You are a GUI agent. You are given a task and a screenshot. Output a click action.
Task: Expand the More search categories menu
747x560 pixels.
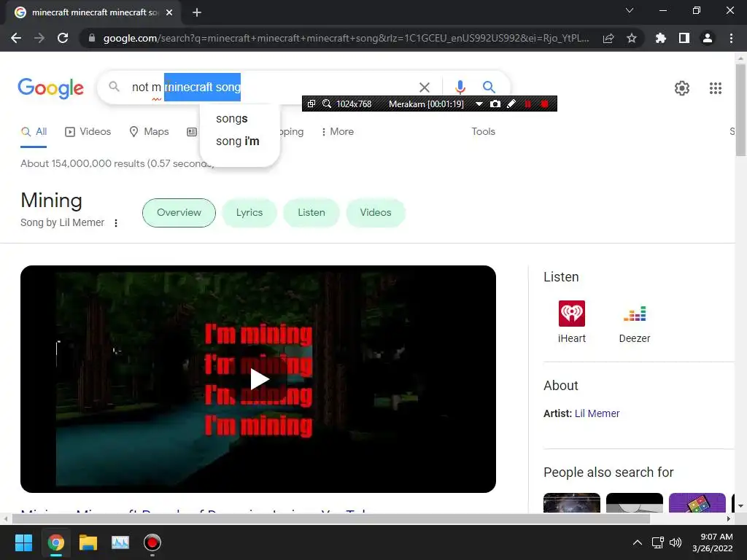337,132
